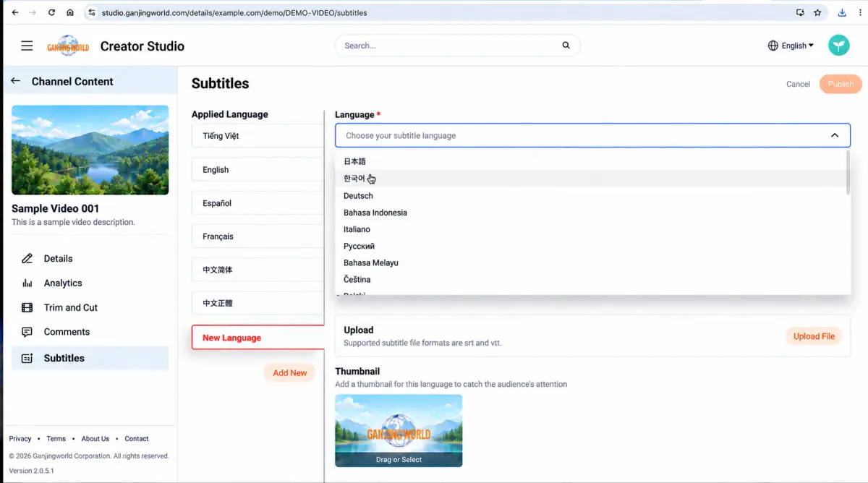Click the Choose your subtitle language field
This screenshot has width=868, height=483.
click(592, 135)
